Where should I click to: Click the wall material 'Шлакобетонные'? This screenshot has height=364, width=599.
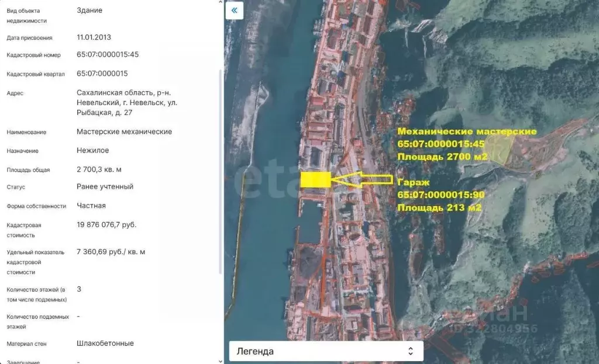tap(105, 343)
